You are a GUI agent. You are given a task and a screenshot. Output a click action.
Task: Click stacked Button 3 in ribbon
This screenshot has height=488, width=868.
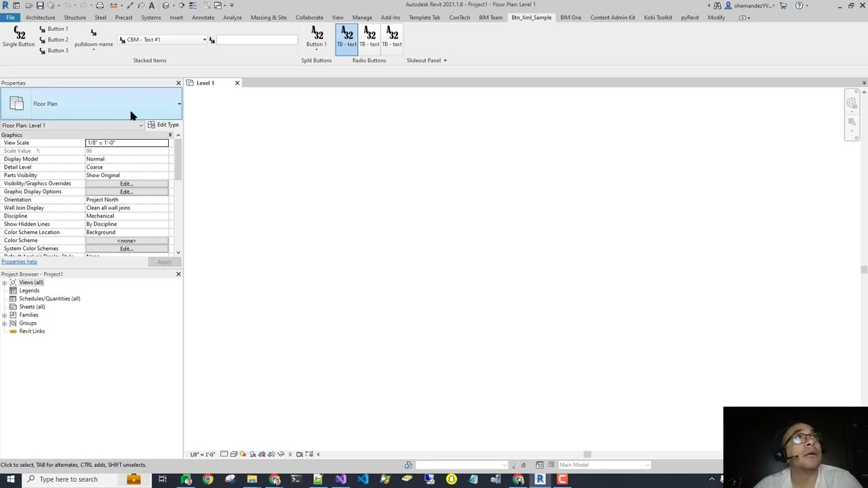[x=53, y=51]
